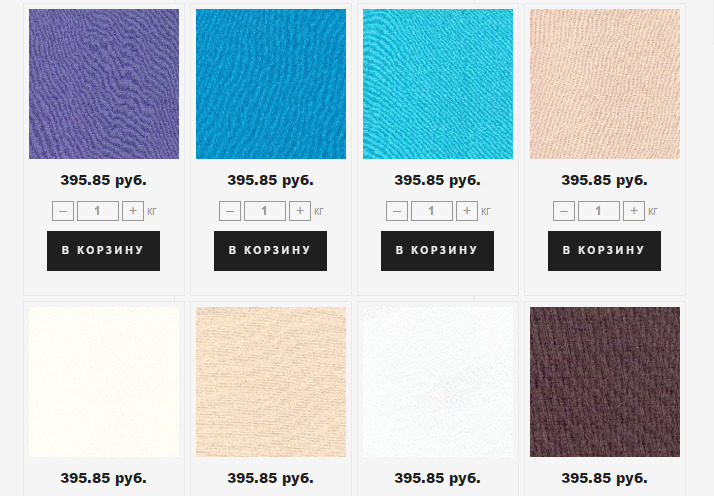714x496 pixels.
Task: Increase quantity for the blue fabric
Action: 300,211
